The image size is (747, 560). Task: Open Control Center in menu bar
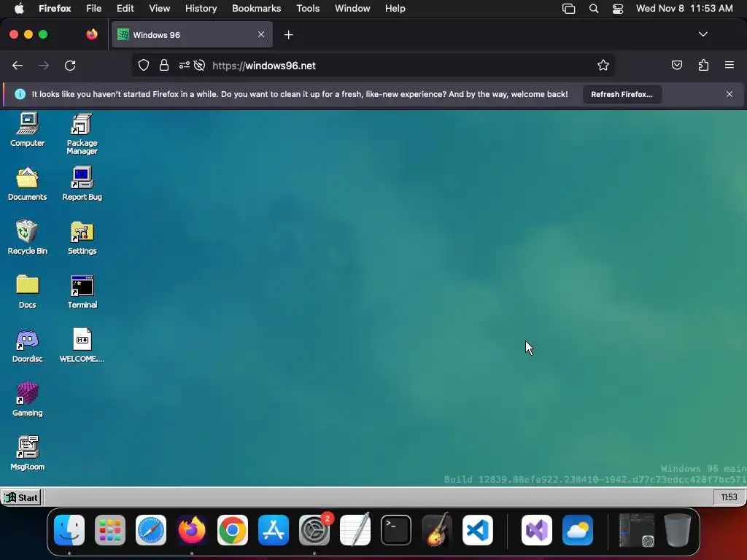[618, 9]
